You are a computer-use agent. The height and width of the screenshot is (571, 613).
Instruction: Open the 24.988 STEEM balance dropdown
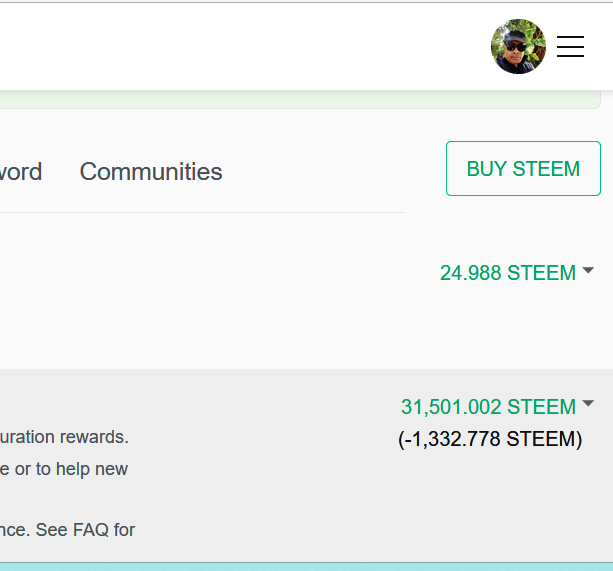click(x=508, y=273)
